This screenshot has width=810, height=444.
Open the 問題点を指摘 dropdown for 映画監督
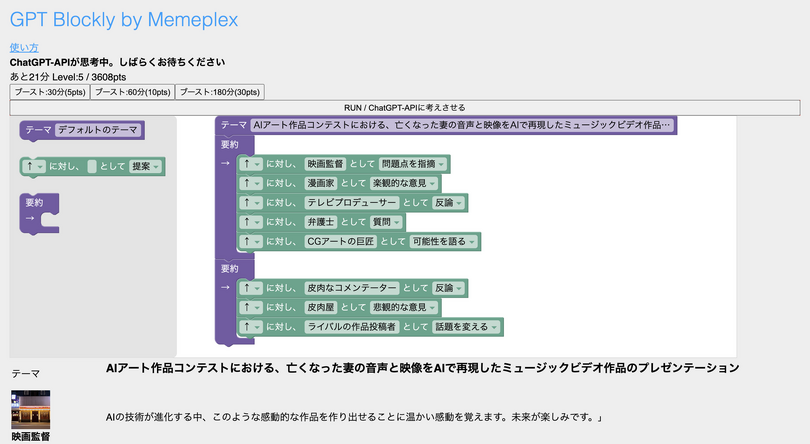coord(413,164)
